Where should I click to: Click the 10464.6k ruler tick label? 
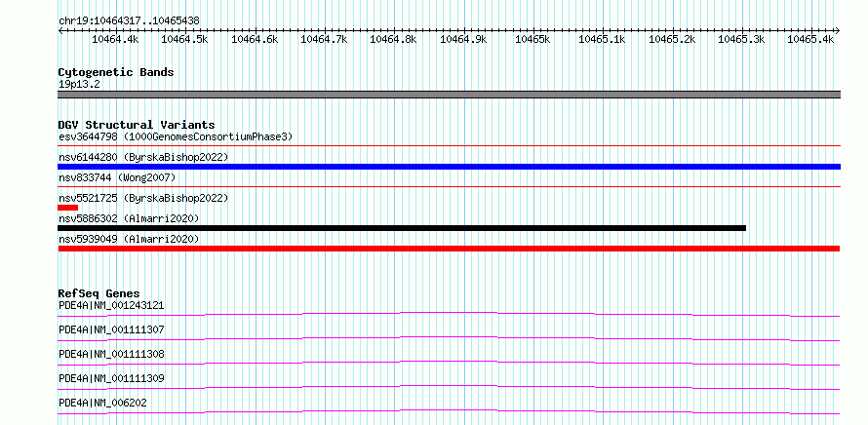tap(255, 39)
